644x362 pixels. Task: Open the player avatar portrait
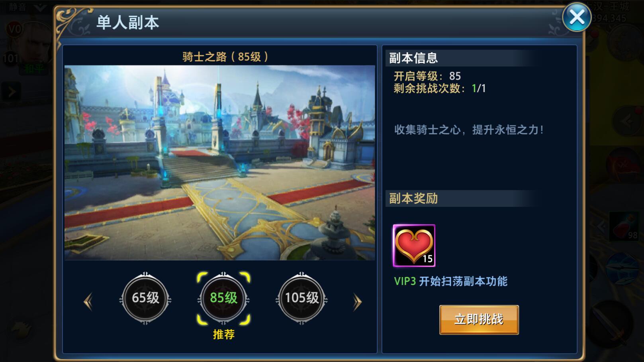click(37, 44)
